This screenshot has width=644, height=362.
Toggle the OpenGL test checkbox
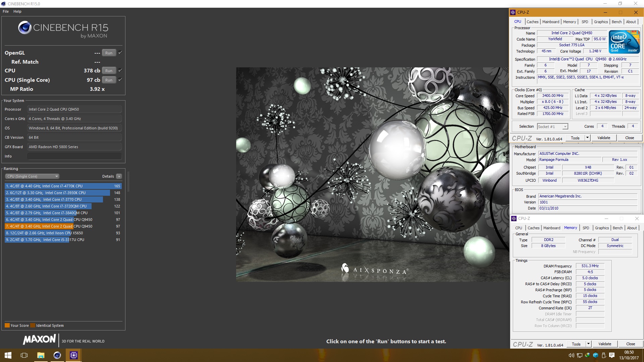(x=120, y=53)
